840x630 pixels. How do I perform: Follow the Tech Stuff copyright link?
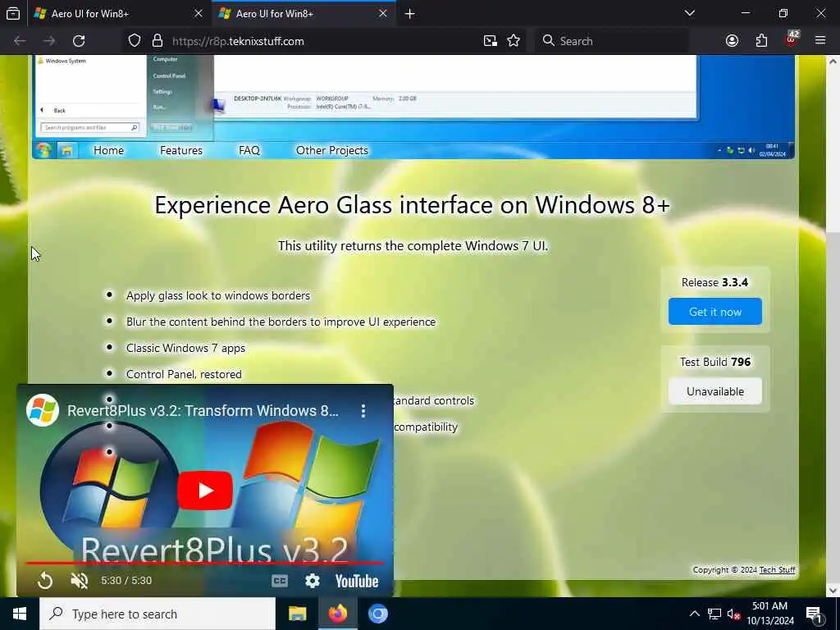[x=777, y=569]
